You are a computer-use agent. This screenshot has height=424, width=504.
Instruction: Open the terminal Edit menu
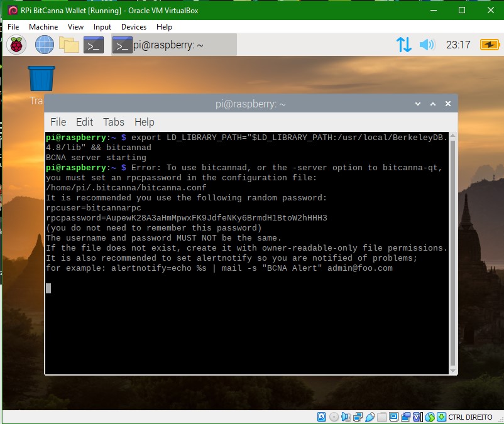pyautogui.click(x=85, y=122)
